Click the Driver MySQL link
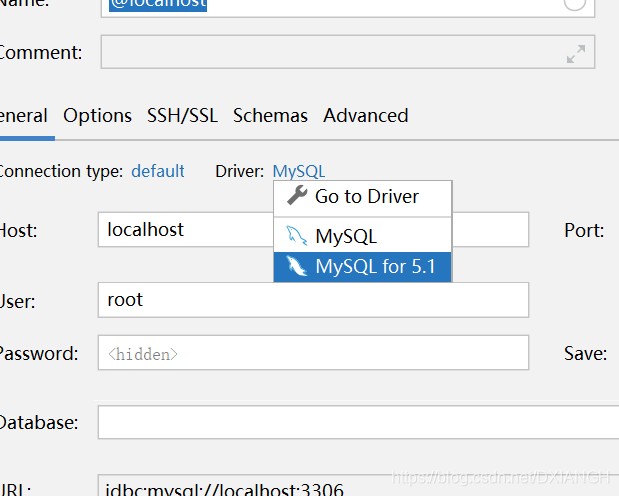The width and height of the screenshot is (619, 496). coord(298,171)
